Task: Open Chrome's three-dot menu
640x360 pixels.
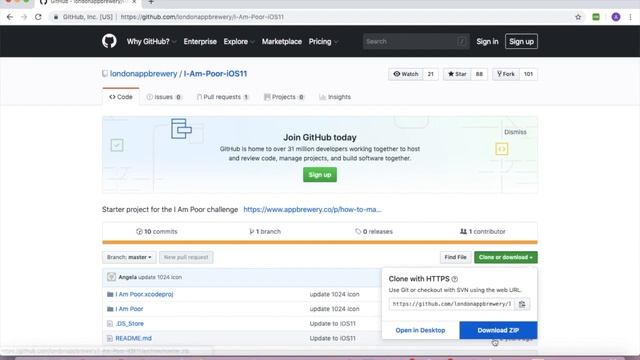Action: (631, 17)
